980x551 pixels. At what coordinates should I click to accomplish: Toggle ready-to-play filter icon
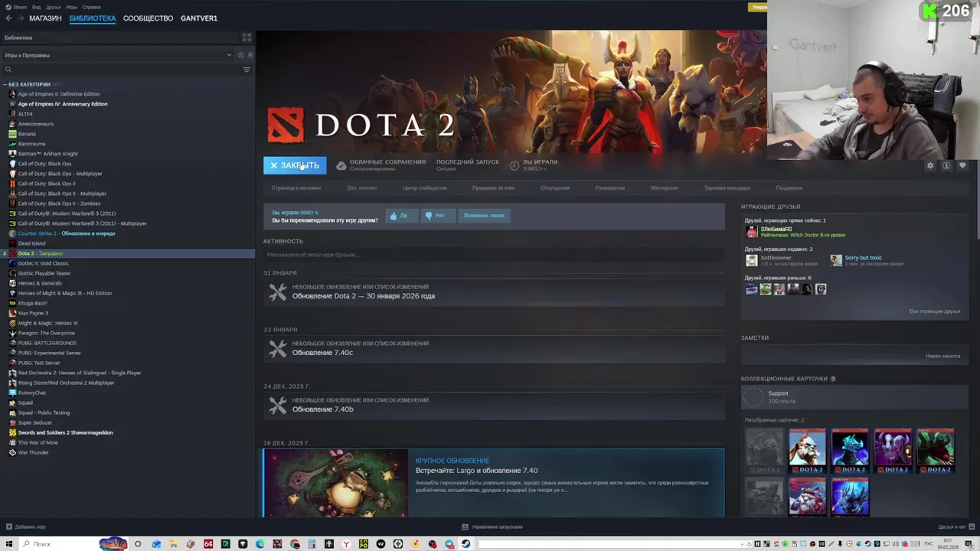250,55
